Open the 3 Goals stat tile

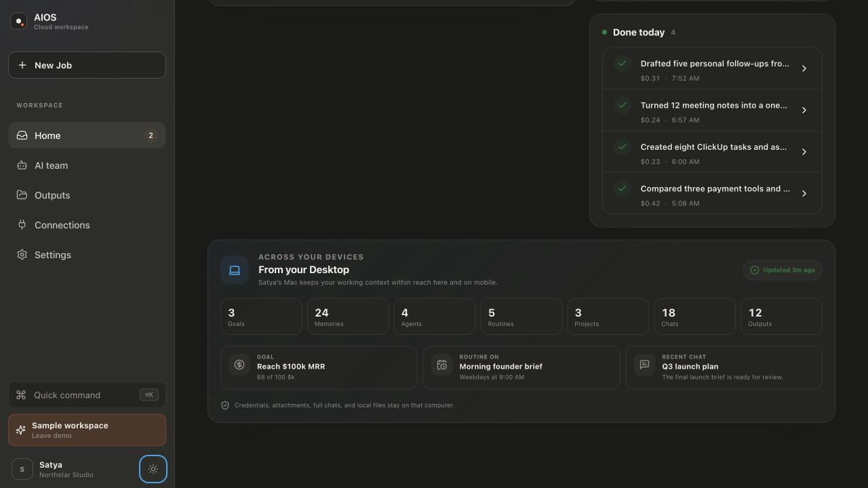click(x=261, y=317)
